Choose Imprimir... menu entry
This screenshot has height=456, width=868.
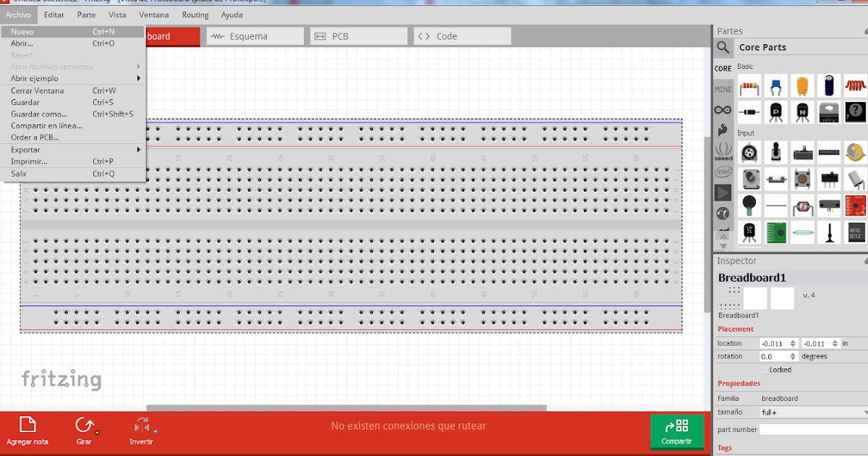73,161
